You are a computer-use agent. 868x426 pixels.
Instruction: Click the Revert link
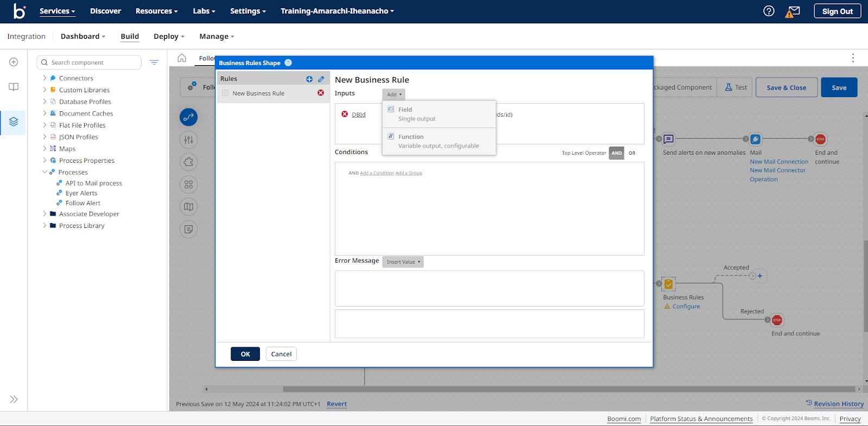(336, 404)
